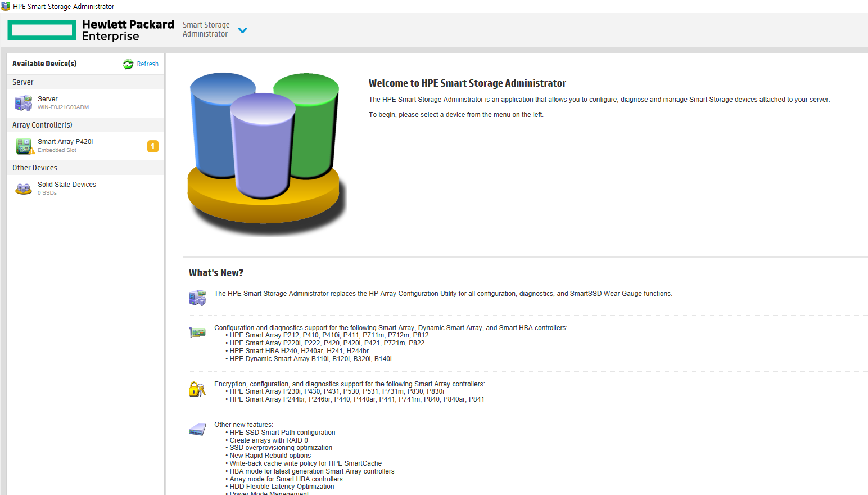Click 'To begin, please select a device' text
Image resolution: width=868 pixels, height=495 pixels.
click(x=456, y=115)
